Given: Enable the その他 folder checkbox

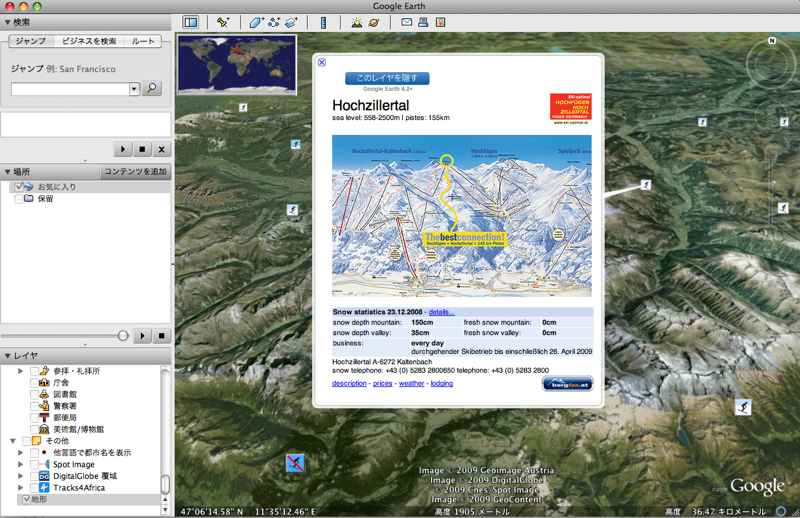Looking at the screenshot, I should [x=26, y=441].
